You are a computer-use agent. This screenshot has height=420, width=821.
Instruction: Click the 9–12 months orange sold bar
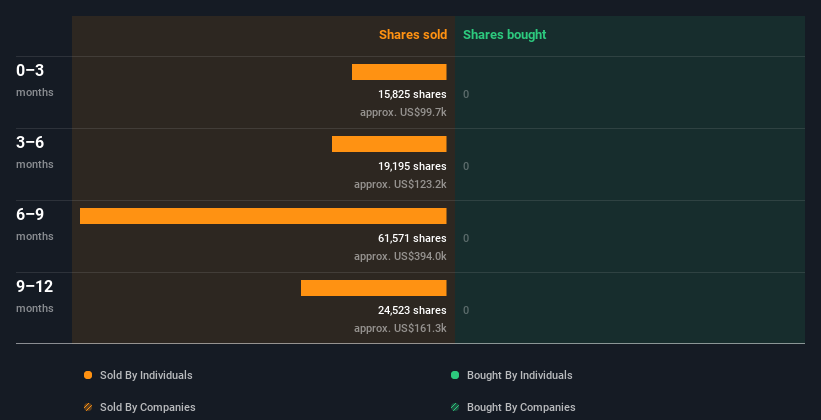pos(374,288)
